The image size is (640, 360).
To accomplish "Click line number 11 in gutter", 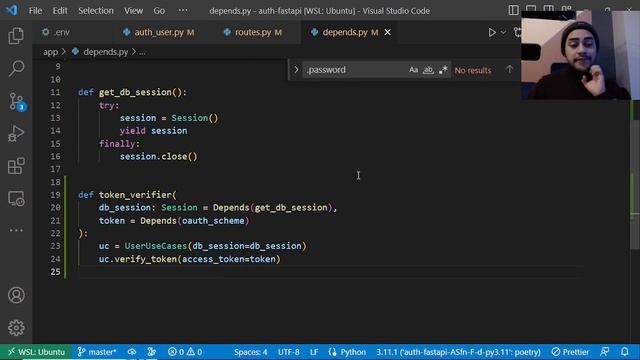I will tap(56, 92).
